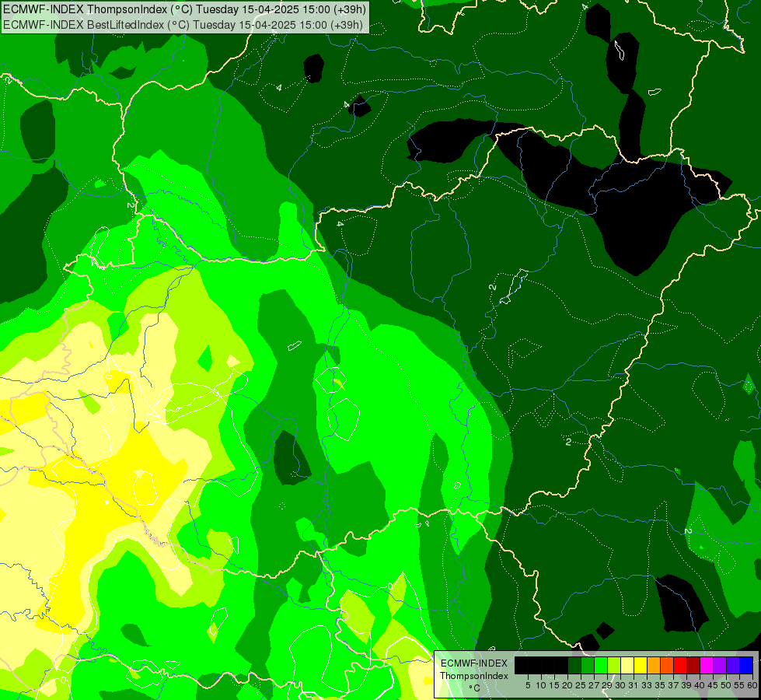
Task: Click the red-orange 35-37 legend swatch
Action: tap(667, 666)
